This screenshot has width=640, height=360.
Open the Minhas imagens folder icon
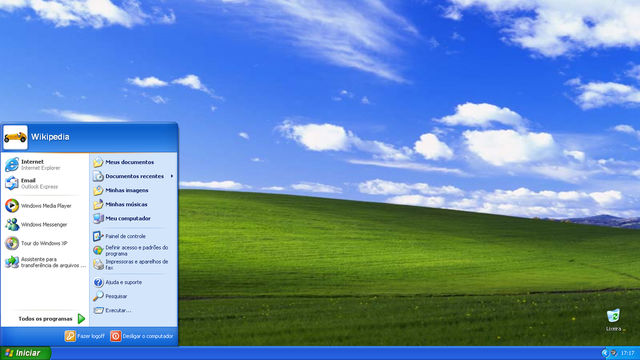coord(98,190)
